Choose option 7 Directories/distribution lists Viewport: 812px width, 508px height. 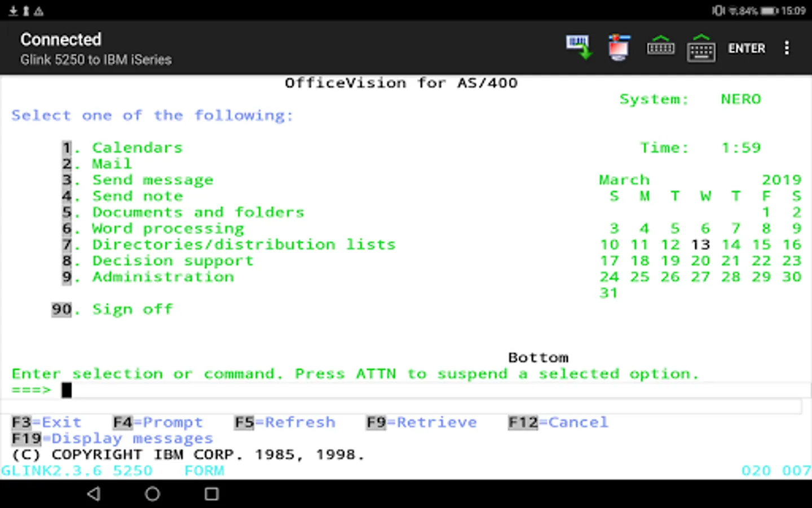point(229,245)
